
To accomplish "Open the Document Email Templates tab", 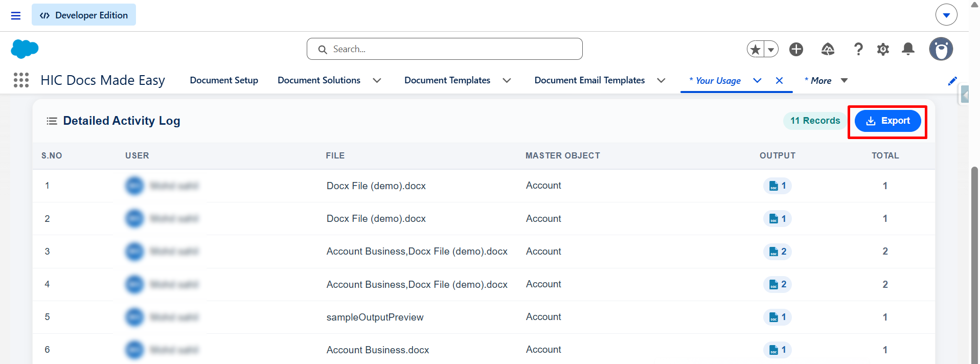I will pos(589,80).
